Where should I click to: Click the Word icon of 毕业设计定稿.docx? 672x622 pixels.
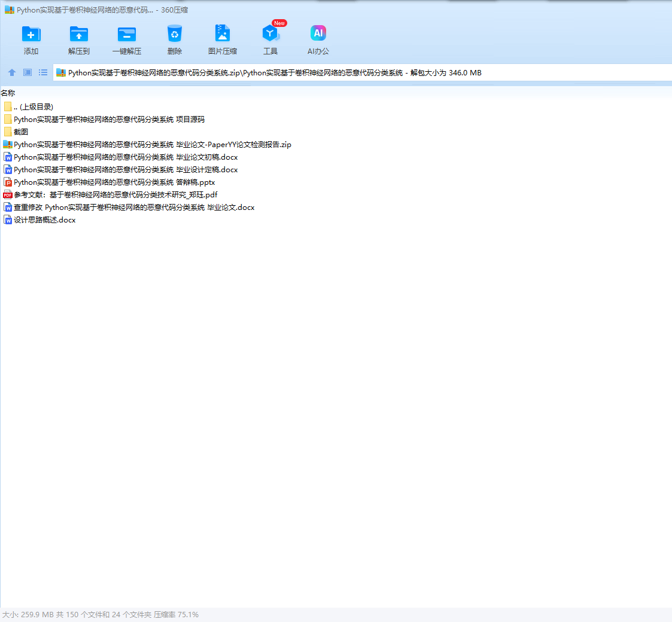[8, 170]
